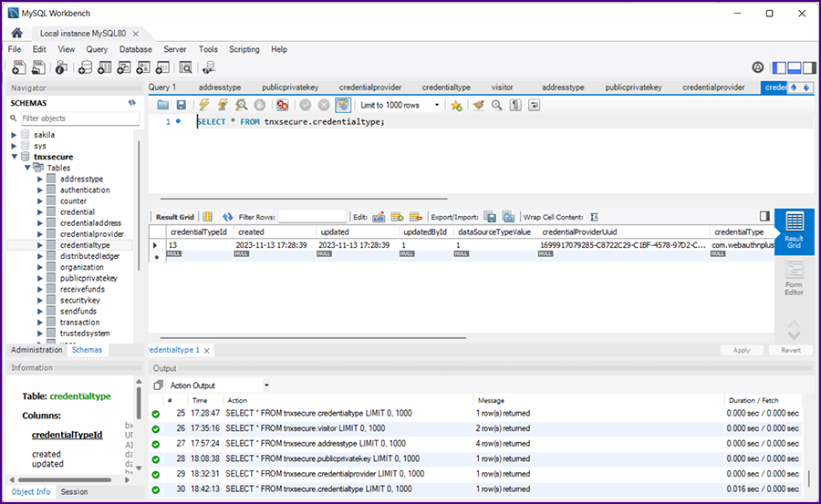Image resolution: width=821 pixels, height=504 pixels.
Task: Toggle bottom output panel visibility icon
Action: pyautogui.click(x=795, y=67)
